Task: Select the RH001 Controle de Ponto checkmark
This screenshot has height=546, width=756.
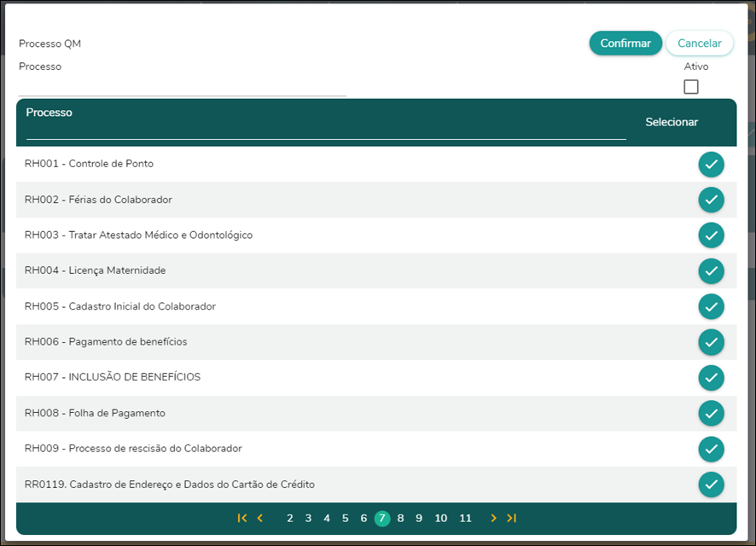Action: 711,165
